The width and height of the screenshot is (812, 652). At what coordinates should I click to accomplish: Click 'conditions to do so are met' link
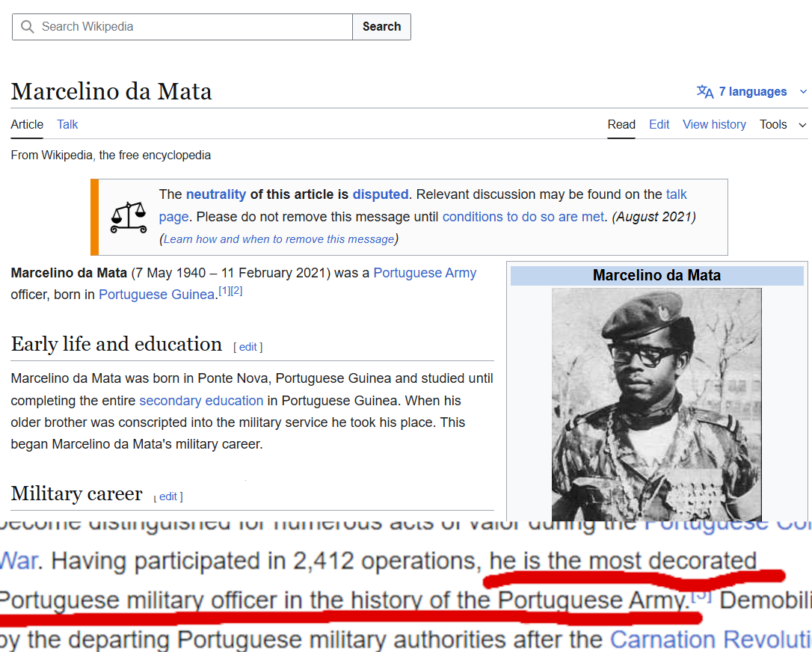pos(523,217)
